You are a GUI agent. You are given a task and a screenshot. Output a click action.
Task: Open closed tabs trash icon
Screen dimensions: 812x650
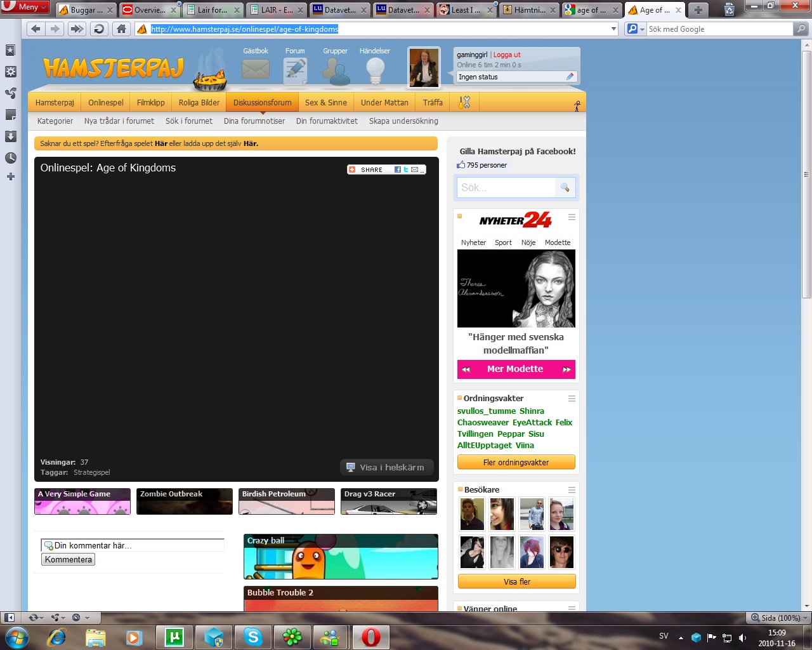(730, 10)
